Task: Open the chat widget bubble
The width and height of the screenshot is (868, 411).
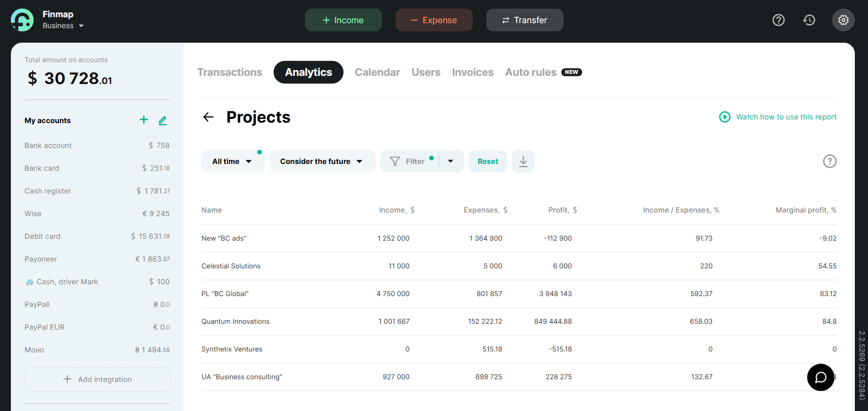Action: point(820,377)
